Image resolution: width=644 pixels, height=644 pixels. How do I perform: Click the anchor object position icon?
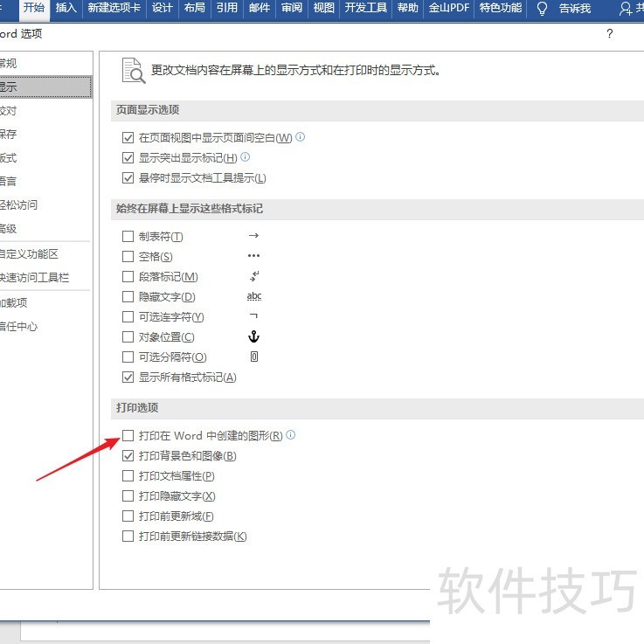click(x=253, y=336)
